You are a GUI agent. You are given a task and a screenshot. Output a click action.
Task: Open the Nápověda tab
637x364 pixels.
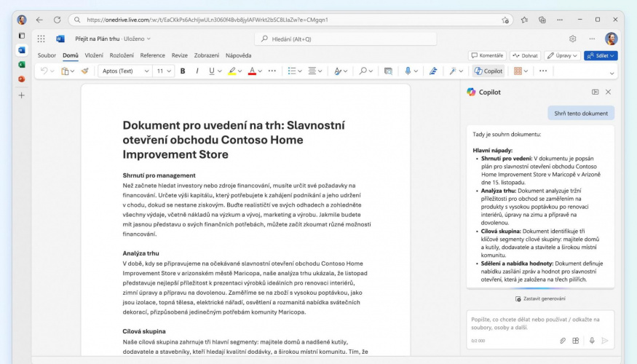point(239,55)
